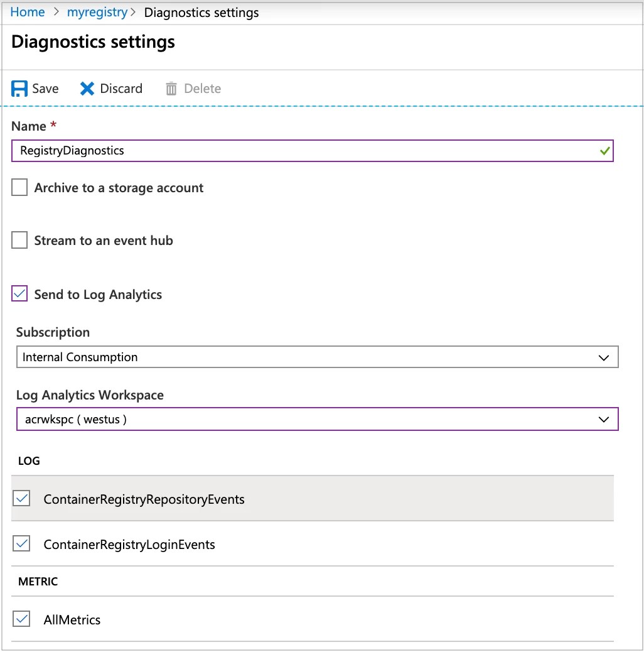This screenshot has width=644, height=652.
Task: Click inside the RegistryDiagnostics name field
Action: pyautogui.click(x=251, y=150)
